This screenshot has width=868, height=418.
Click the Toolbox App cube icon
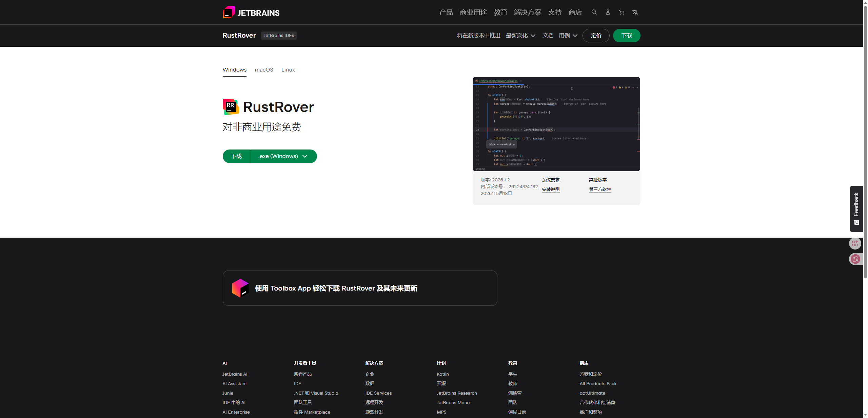(x=240, y=288)
